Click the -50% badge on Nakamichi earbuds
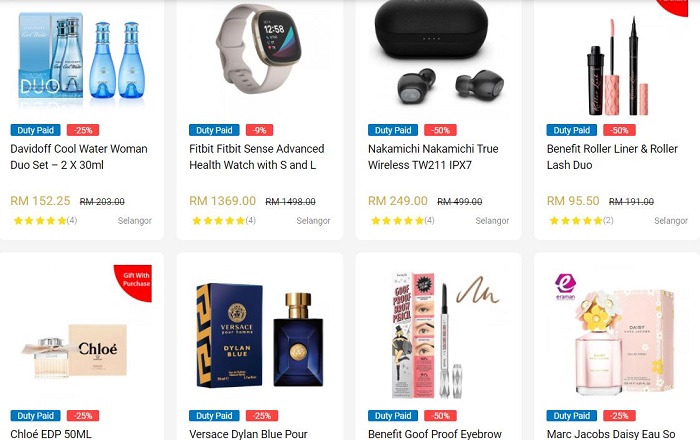Image resolution: width=700 pixels, height=440 pixels. tap(440, 130)
